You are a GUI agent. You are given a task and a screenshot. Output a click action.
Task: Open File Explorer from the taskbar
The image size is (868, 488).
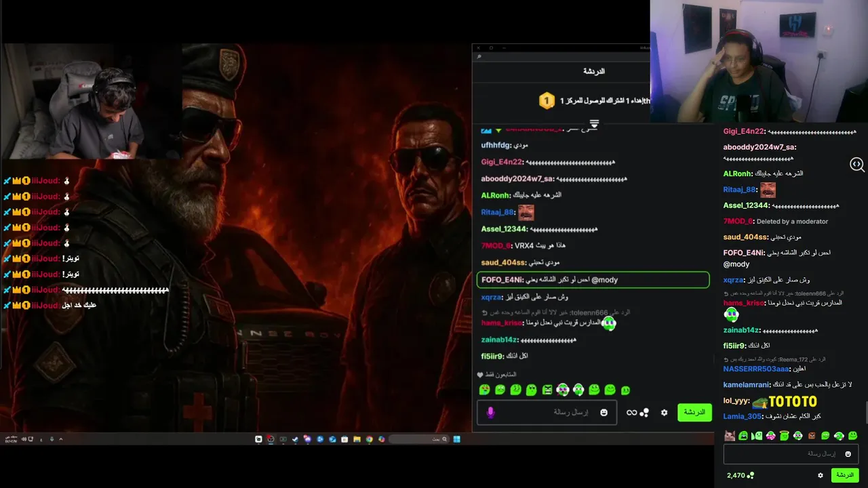point(357,439)
